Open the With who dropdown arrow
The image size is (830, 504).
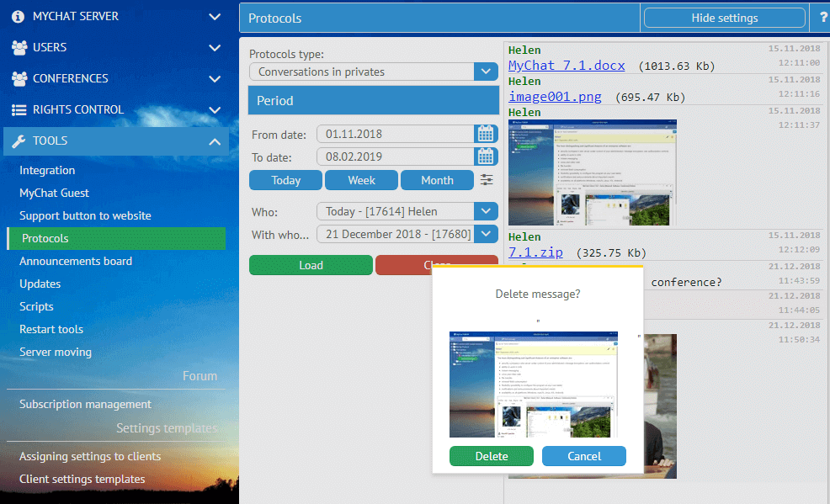click(486, 234)
